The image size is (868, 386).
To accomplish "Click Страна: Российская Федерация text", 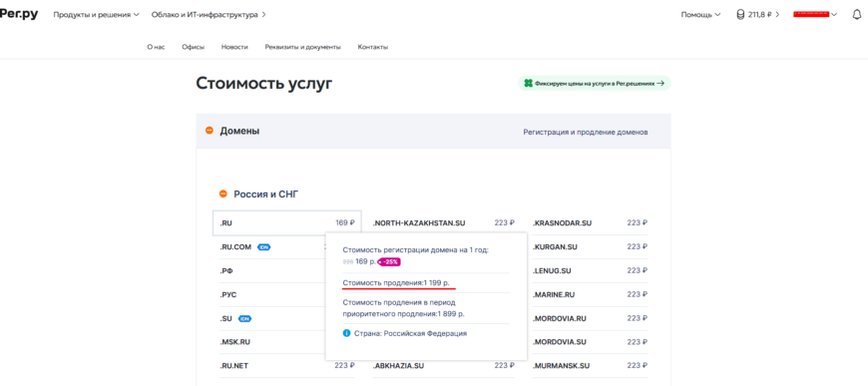I will [x=410, y=333].
